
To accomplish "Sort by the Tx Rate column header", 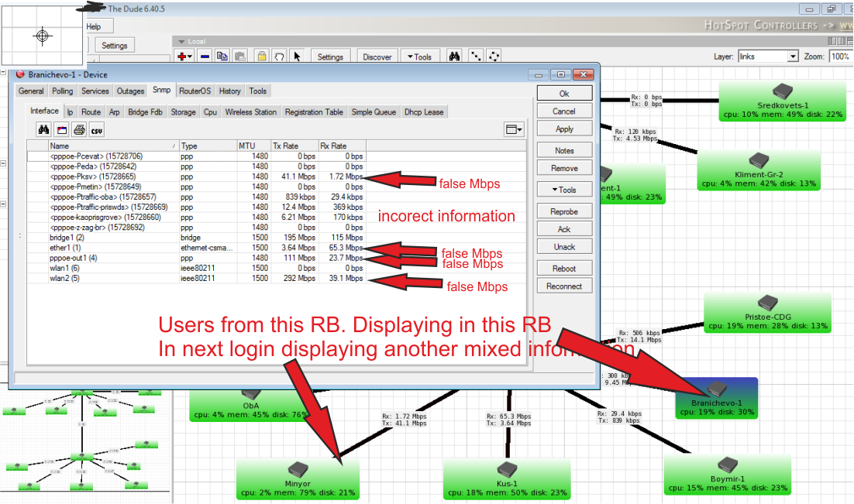I will pos(294,146).
